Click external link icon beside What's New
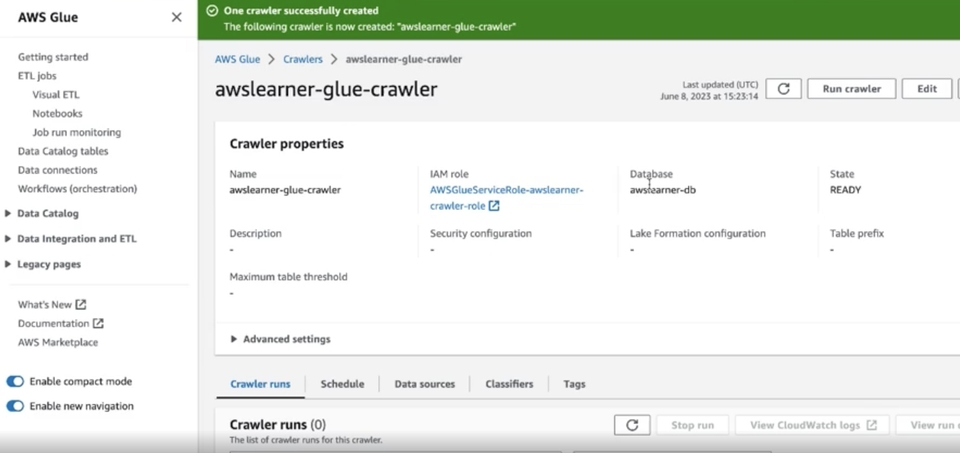960x453 pixels. (81, 304)
